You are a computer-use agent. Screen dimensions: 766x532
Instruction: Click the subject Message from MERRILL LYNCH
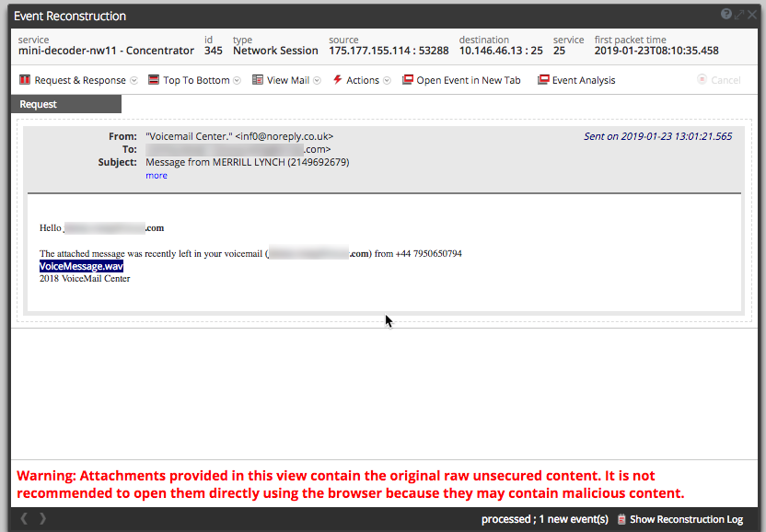point(247,162)
